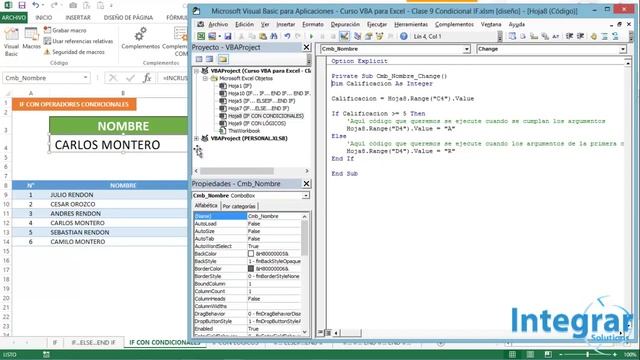
Task: Toggle Design Mode in VBA toolbar
Action: (x=344, y=36)
